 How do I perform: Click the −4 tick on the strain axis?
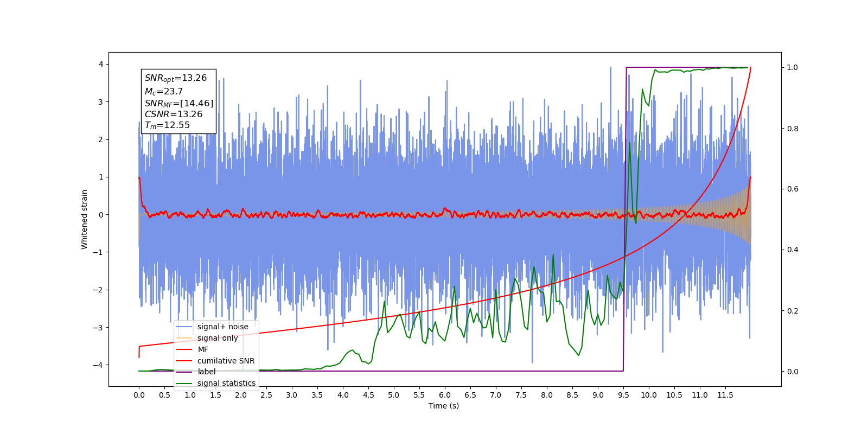coord(98,365)
